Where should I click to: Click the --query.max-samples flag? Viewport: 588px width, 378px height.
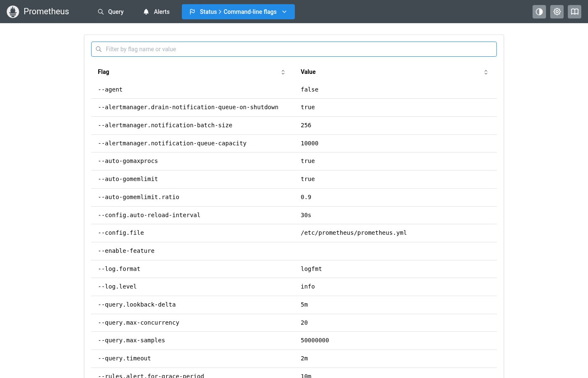[131, 340]
